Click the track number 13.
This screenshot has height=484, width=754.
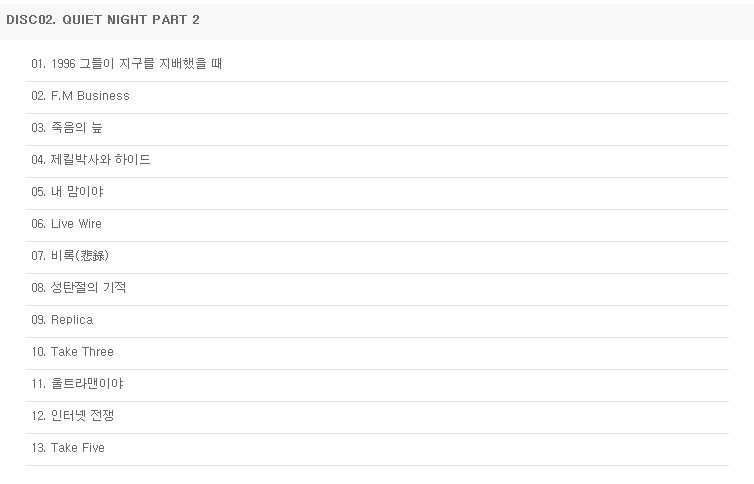(38, 447)
